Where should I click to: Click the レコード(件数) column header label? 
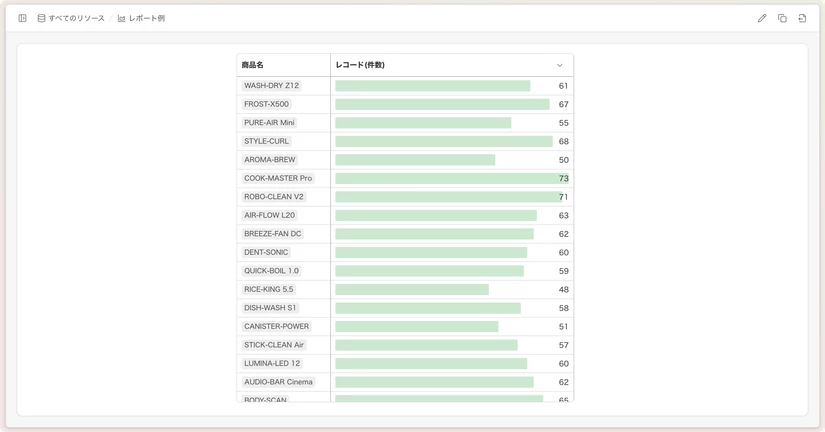[360, 65]
